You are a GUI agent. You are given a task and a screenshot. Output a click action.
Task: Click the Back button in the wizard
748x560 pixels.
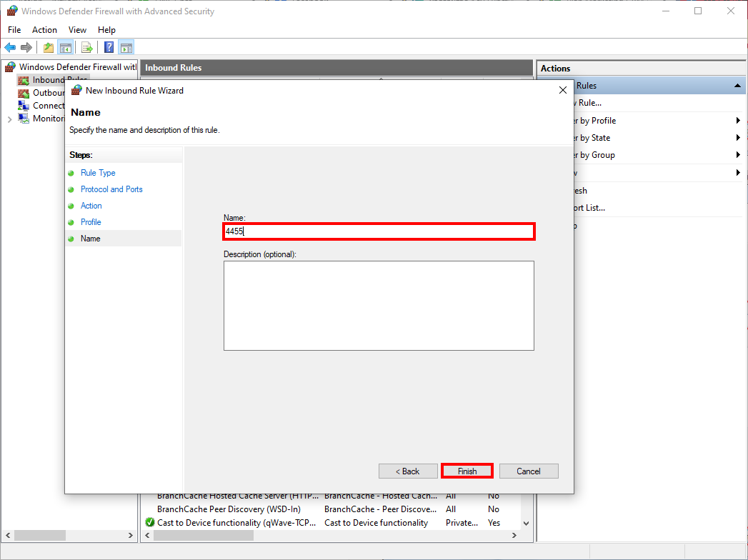pyautogui.click(x=408, y=471)
